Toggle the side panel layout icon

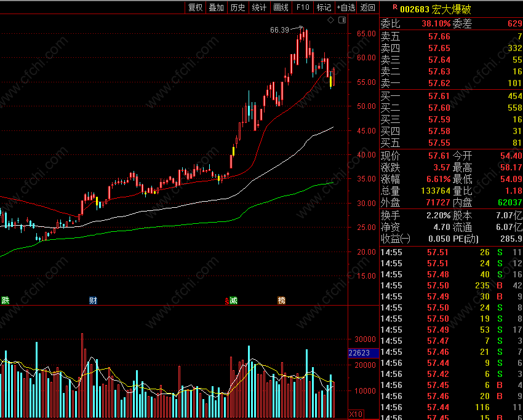(342, 20)
